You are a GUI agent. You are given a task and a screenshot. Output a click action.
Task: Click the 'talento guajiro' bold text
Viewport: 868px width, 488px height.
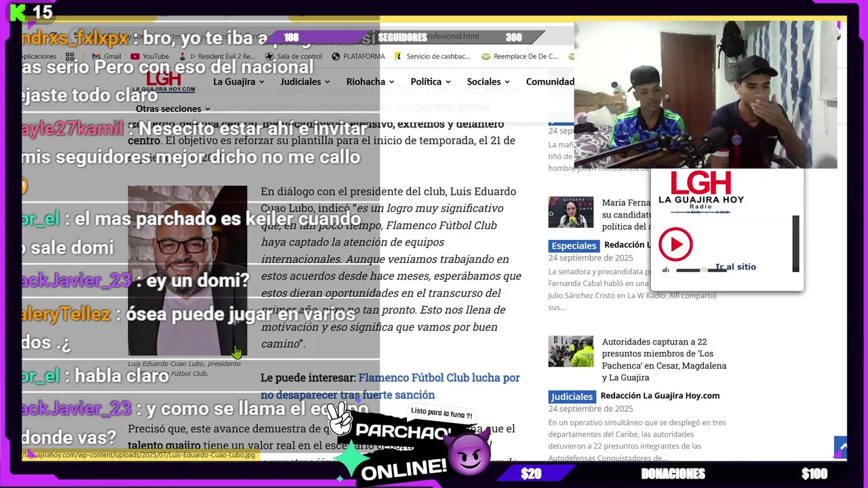tap(164, 445)
